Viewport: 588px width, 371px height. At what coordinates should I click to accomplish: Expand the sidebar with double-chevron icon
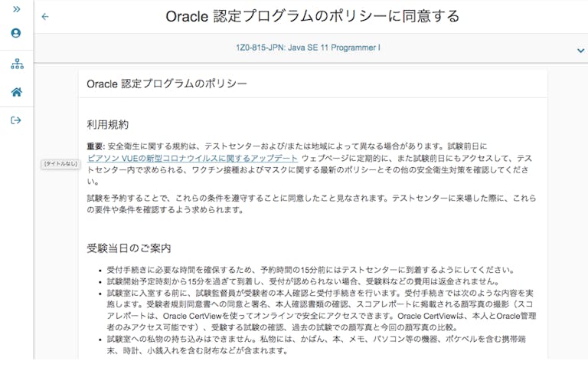click(17, 9)
